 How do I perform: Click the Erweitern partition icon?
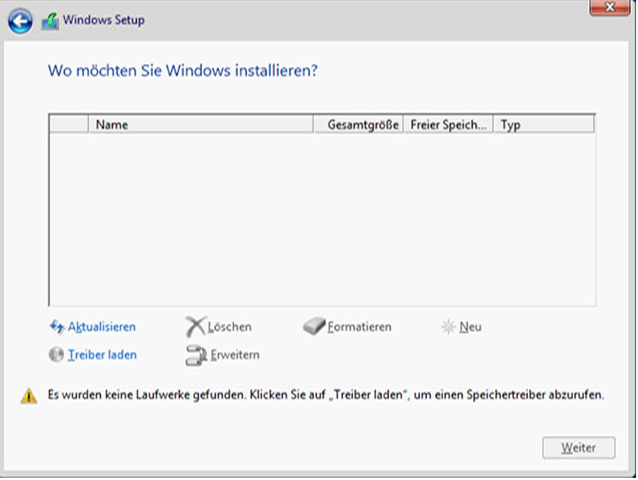(197, 355)
